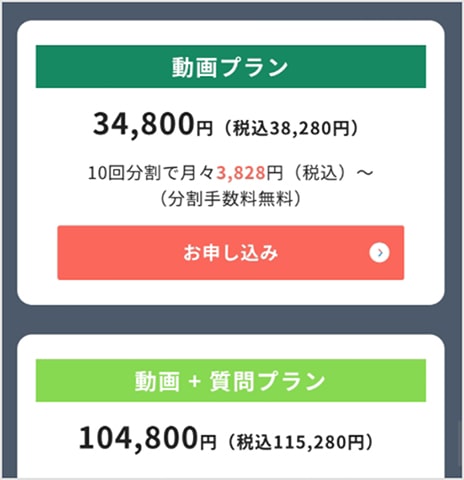Viewport: 464px width, 480px height.
Task: Click the dark gray gap between plan cards
Action: pos(231,320)
